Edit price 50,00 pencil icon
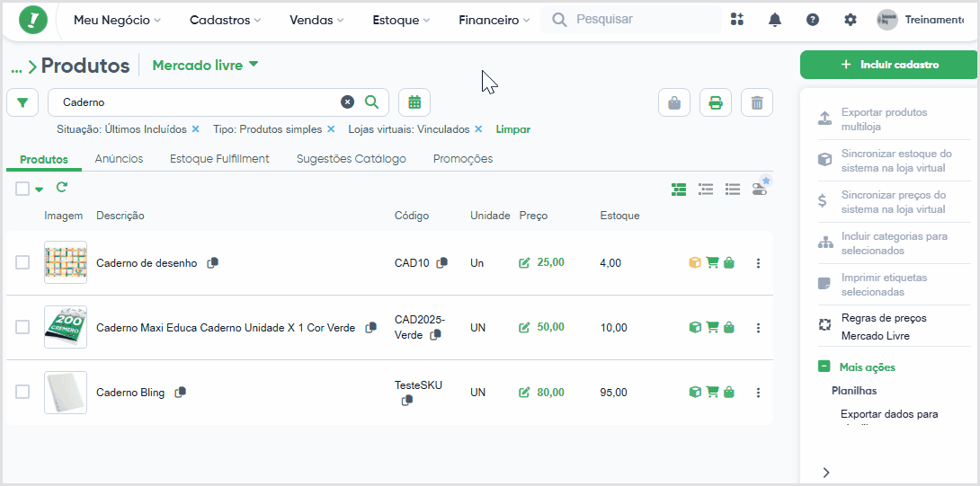Image resolution: width=980 pixels, height=486 pixels. tap(524, 327)
